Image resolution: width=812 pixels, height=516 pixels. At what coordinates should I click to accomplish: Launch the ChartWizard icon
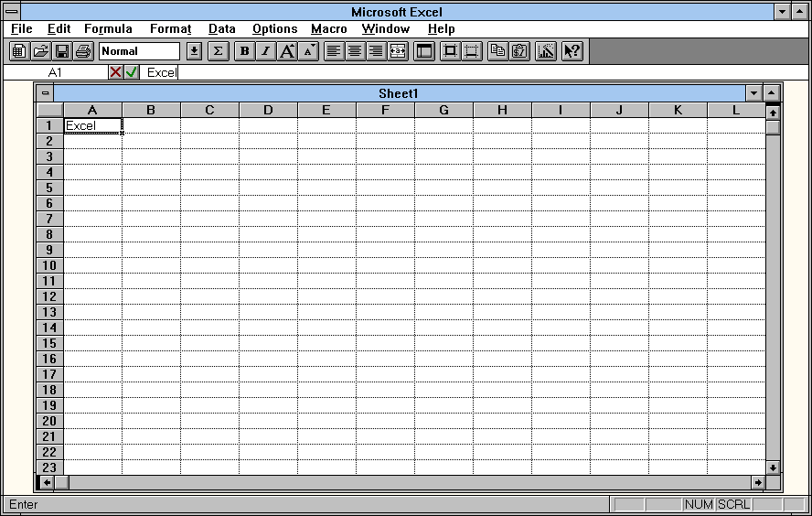pyautogui.click(x=546, y=50)
